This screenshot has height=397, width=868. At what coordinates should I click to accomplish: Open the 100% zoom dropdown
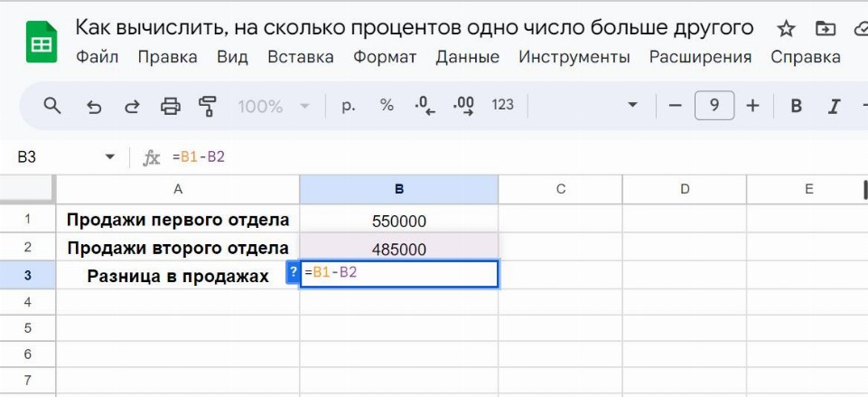click(272, 106)
